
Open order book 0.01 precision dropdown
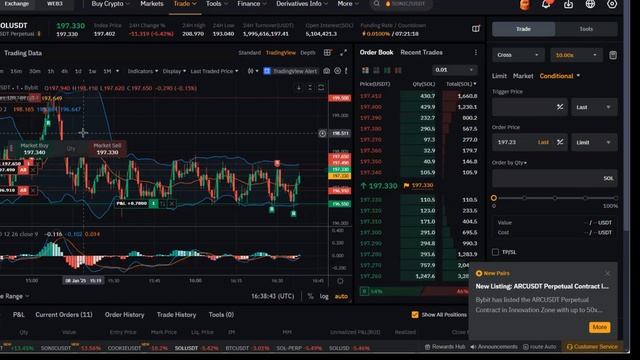(454, 70)
